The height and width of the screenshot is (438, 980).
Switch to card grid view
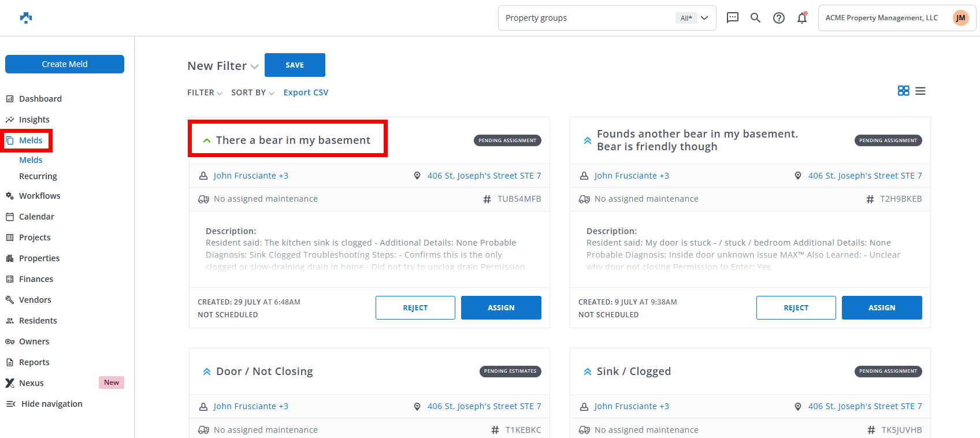point(903,91)
